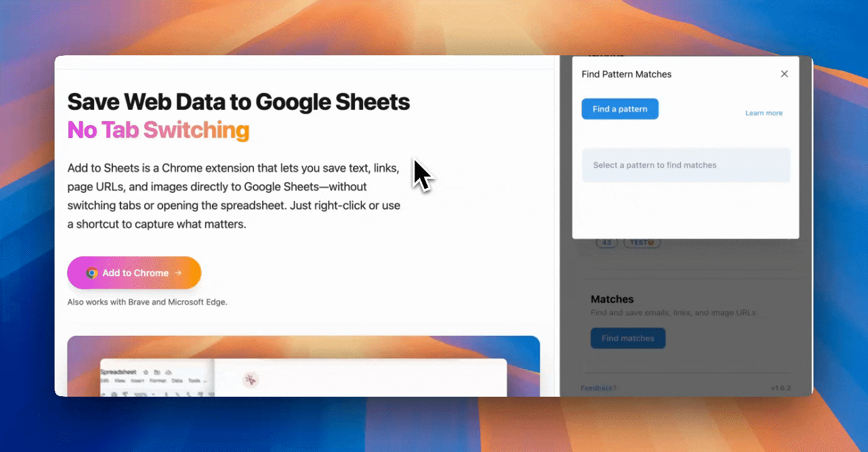The image size is (868, 452).
Task: Click the blue Find a pattern button
Action: [620, 109]
